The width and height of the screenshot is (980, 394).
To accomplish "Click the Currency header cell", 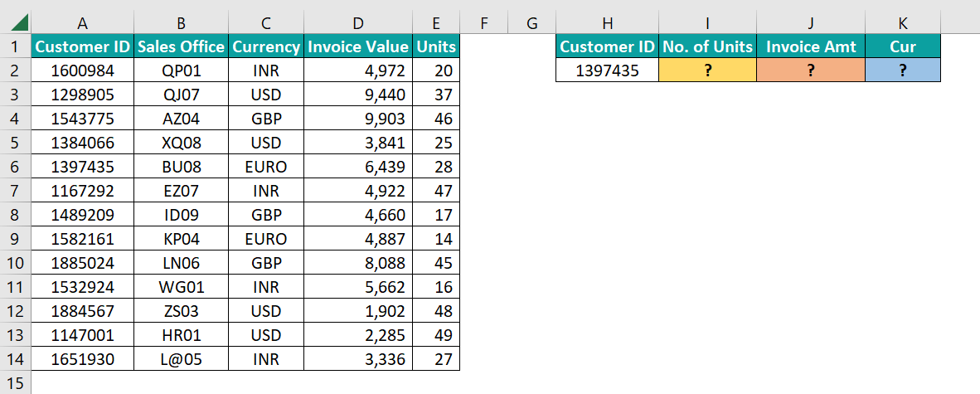I will click(265, 46).
